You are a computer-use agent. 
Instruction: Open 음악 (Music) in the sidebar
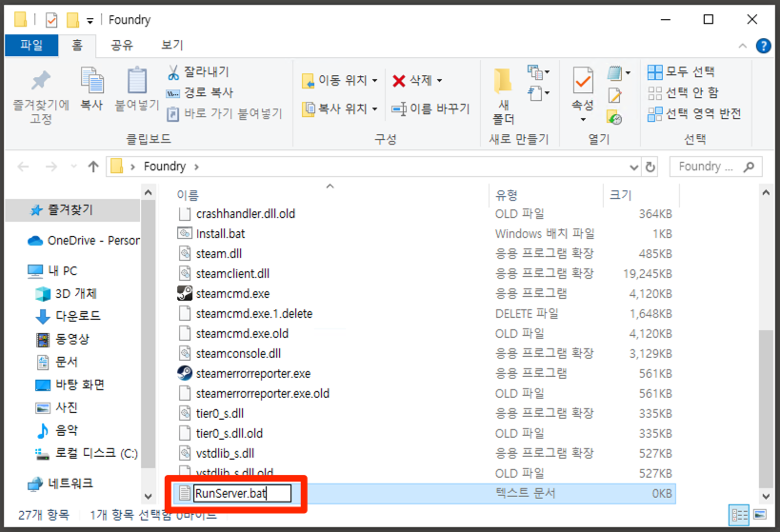(x=57, y=430)
